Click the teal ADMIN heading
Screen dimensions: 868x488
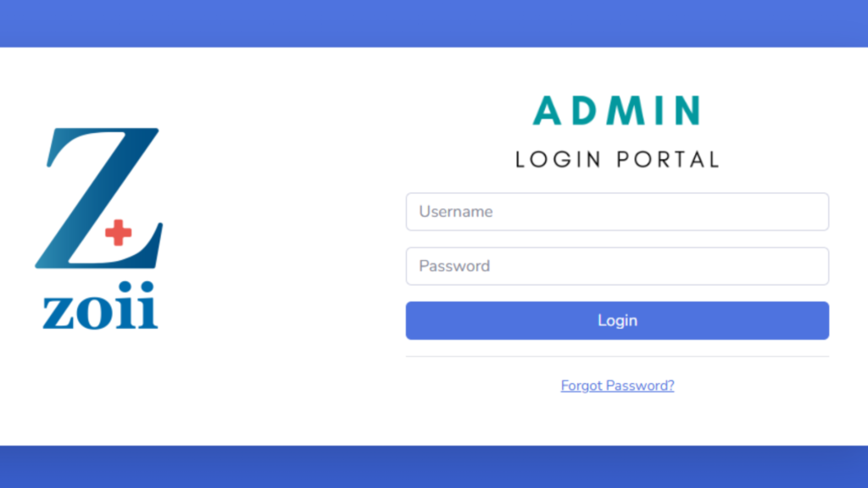616,111
